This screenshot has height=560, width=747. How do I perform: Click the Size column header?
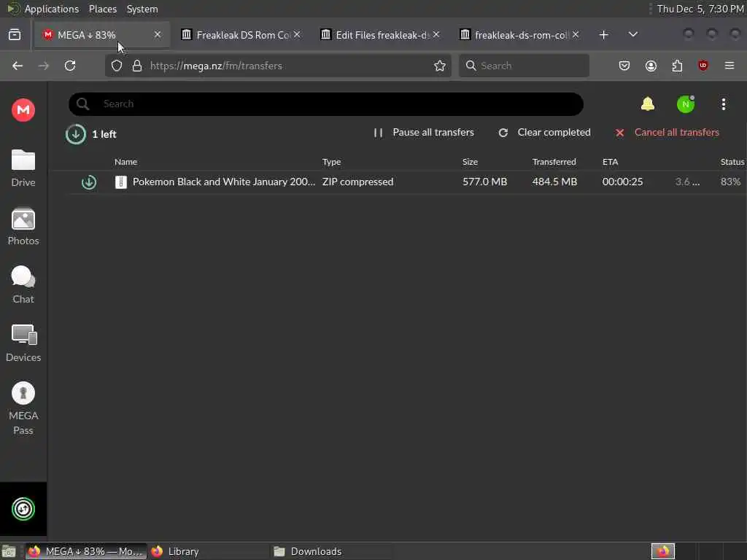(x=470, y=162)
